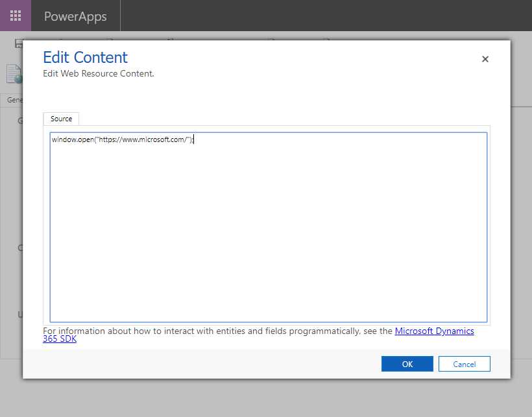This screenshot has width=532, height=417.
Task: Select the Source tab
Action: pos(62,119)
